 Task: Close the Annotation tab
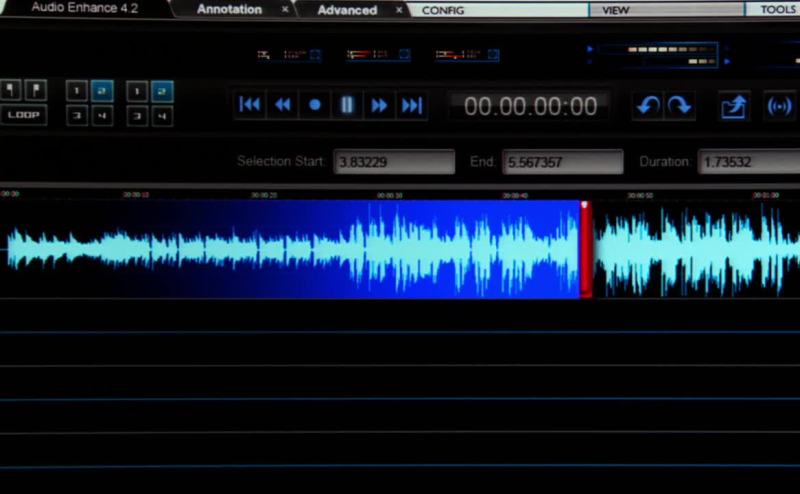[285, 10]
